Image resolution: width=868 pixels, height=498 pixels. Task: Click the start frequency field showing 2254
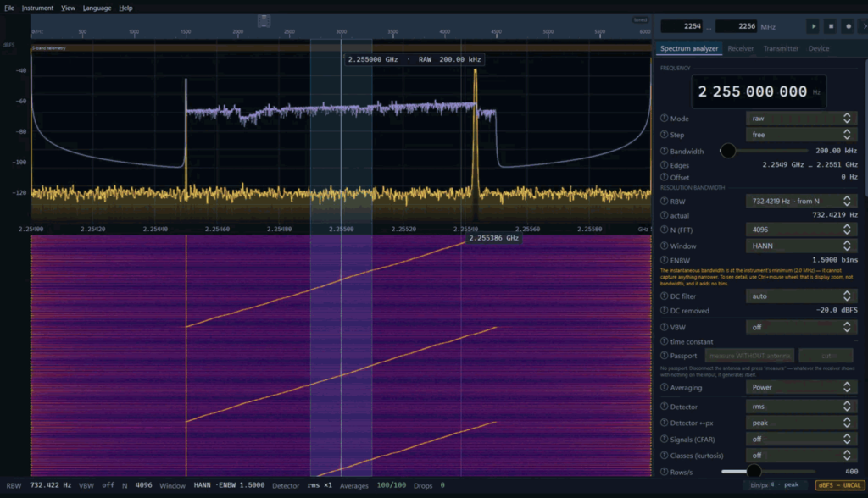682,26
